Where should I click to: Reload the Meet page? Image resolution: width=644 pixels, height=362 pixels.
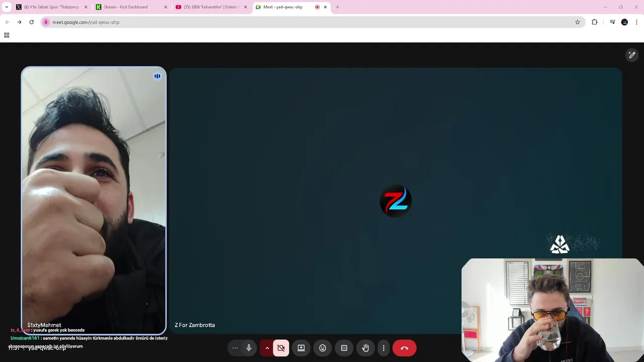click(31, 22)
